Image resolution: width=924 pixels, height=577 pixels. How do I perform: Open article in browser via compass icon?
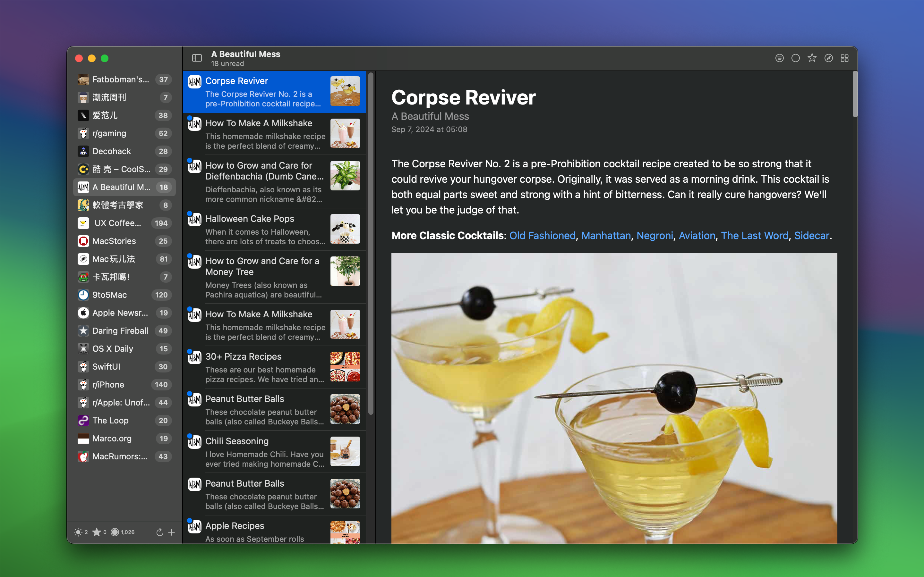828,58
